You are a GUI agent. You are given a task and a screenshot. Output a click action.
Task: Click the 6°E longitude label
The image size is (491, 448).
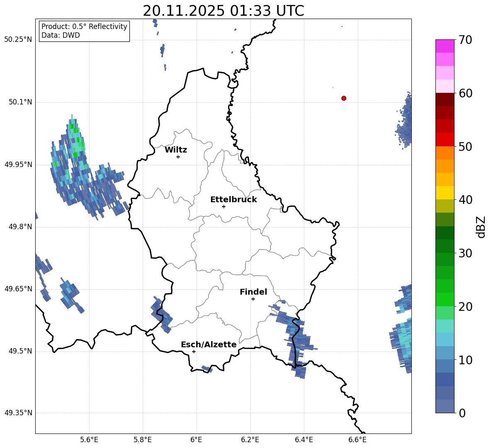tap(196, 440)
